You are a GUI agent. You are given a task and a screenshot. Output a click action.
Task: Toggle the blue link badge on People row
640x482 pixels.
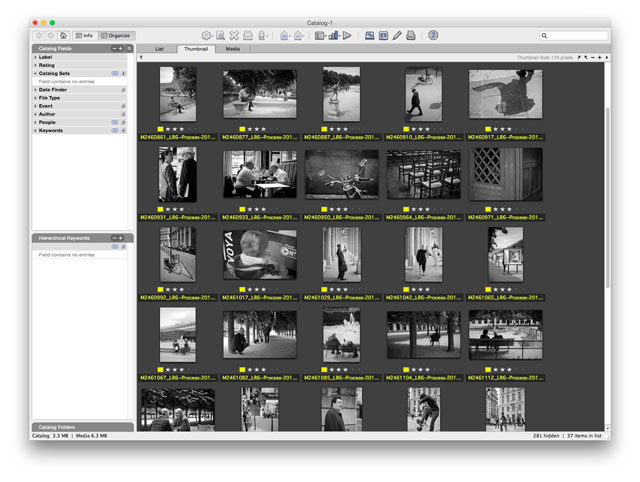tap(115, 122)
